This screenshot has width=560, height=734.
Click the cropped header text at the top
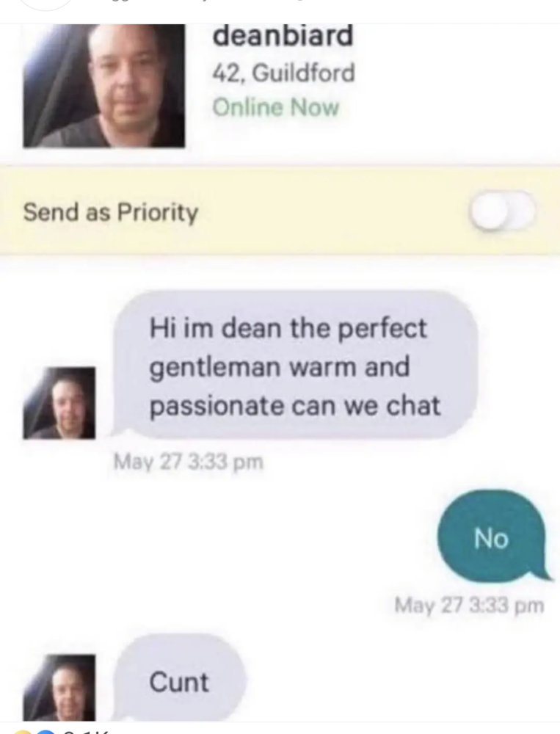[187, 2]
